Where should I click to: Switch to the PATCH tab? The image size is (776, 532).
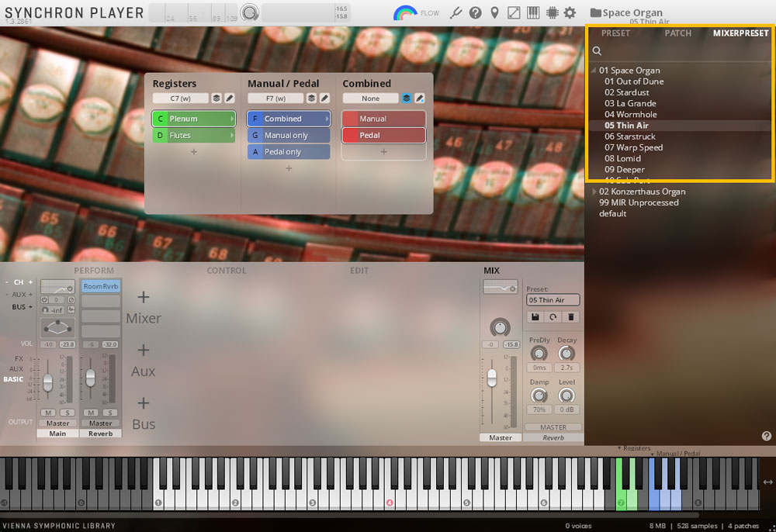[x=677, y=33]
